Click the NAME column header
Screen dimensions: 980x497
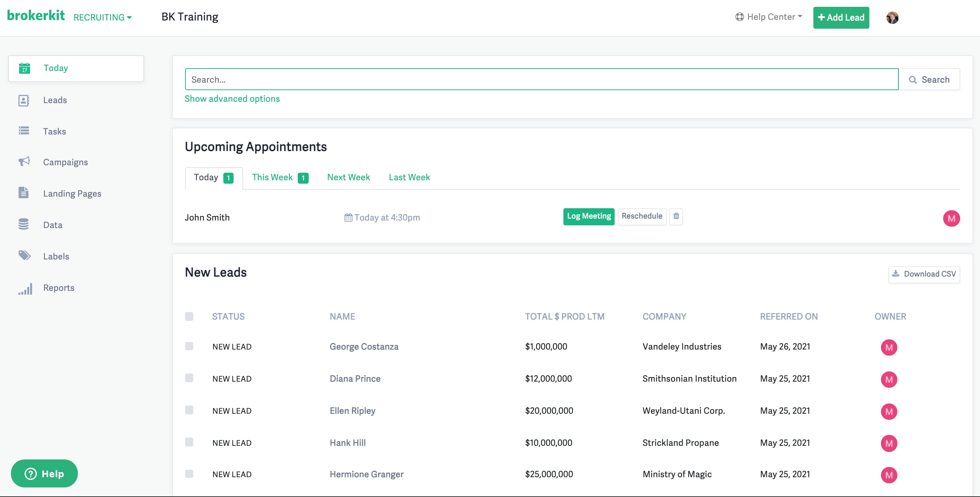[x=342, y=316]
